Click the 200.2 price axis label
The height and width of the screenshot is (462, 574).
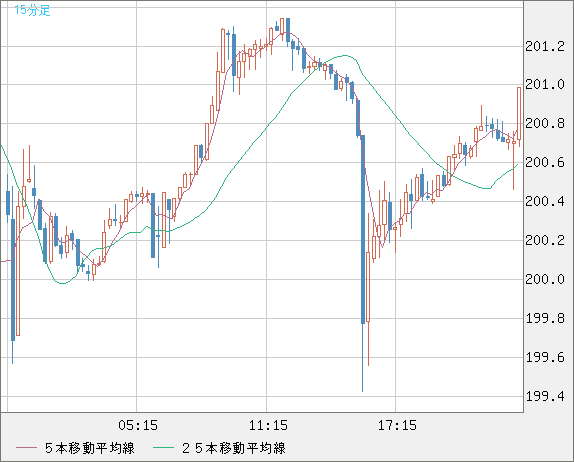click(x=545, y=241)
